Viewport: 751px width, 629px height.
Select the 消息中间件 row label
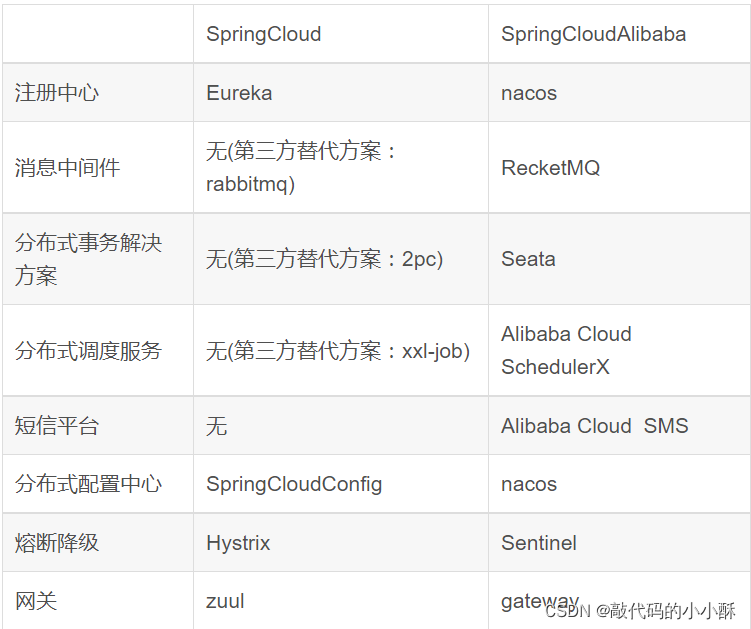[67, 168]
